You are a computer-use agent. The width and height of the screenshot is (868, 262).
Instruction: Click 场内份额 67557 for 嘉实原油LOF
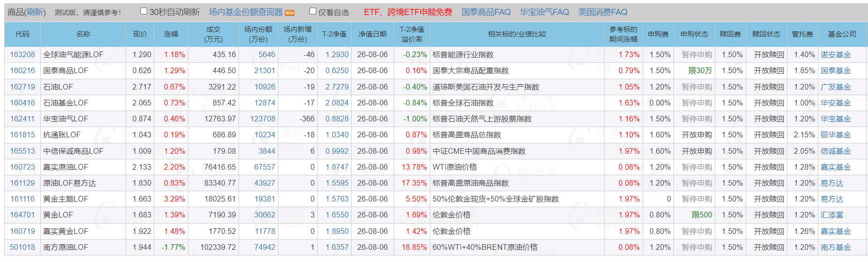(265, 167)
